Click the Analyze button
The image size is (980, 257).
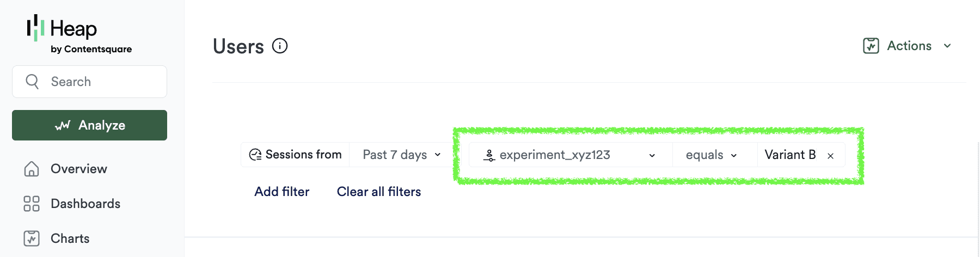click(x=89, y=125)
